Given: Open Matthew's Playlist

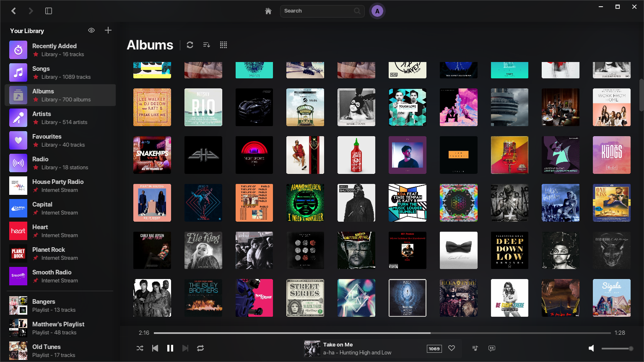Looking at the screenshot, I should pyautogui.click(x=60, y=328).
